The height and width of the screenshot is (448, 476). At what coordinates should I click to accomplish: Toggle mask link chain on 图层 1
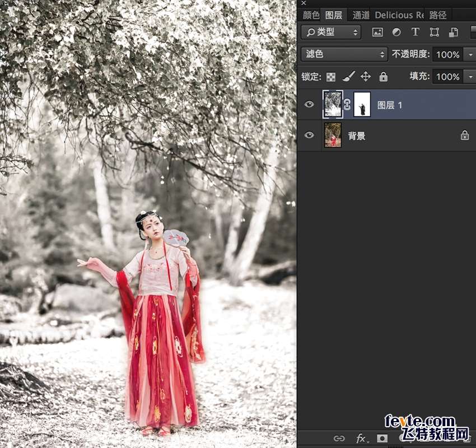click(x=348, y=105)
